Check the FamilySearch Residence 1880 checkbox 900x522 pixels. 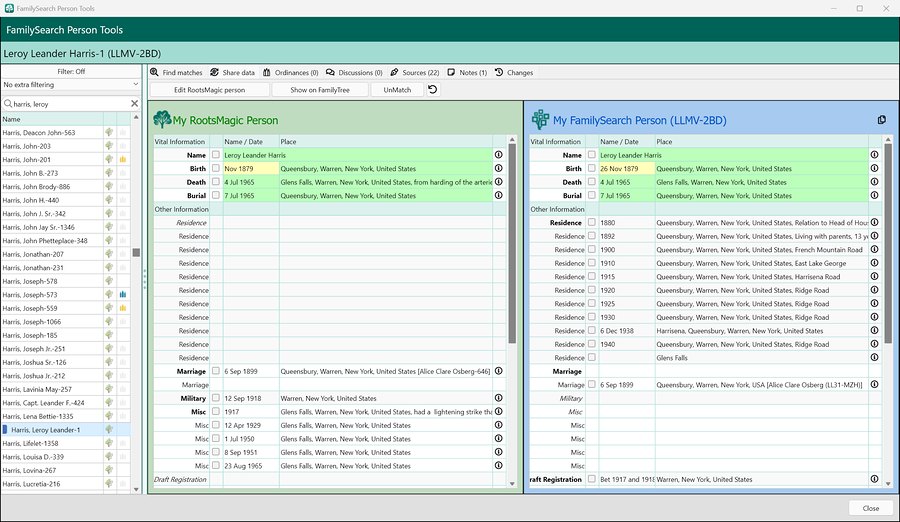(592, 222)
